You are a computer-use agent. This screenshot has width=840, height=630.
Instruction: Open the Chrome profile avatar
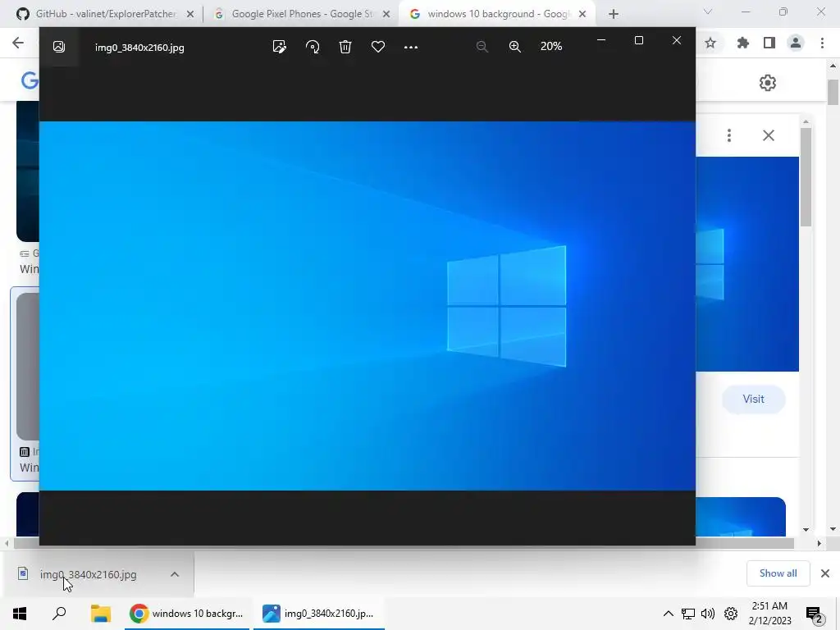(x=796, y=43)
